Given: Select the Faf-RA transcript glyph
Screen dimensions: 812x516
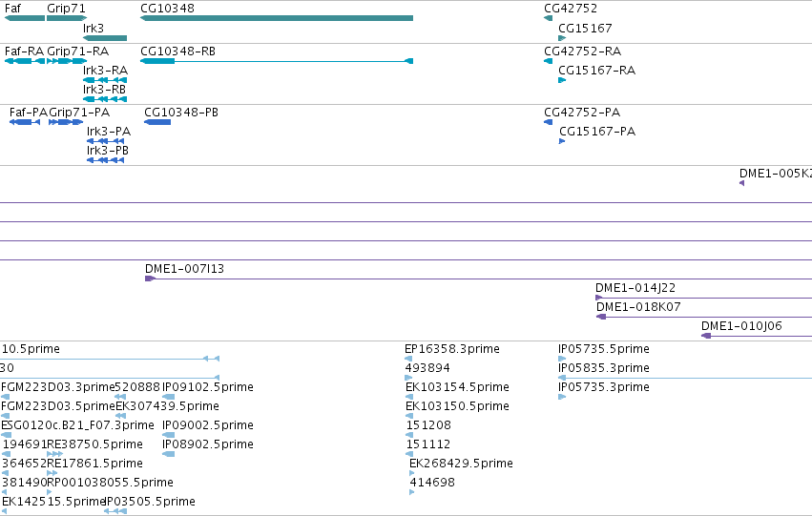Looking at the screenshot, I should click(25, 61).
